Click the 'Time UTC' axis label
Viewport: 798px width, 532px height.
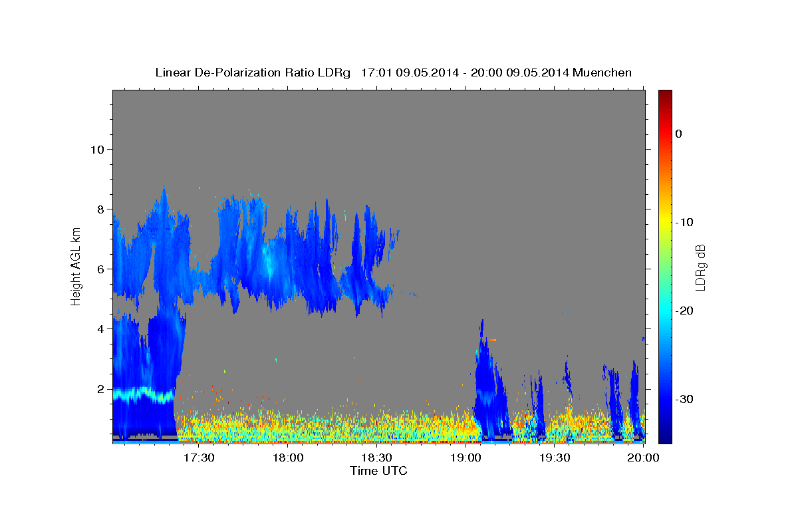pyautogui.click(x=378, y=471)
